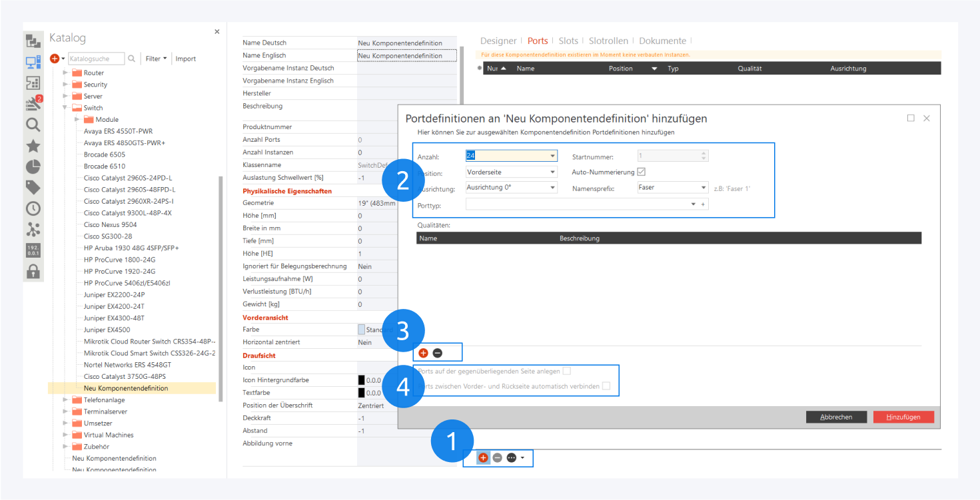Click the padlock icon in the sidebar
Screen dimensions: 980x500
tap(33, 271)
